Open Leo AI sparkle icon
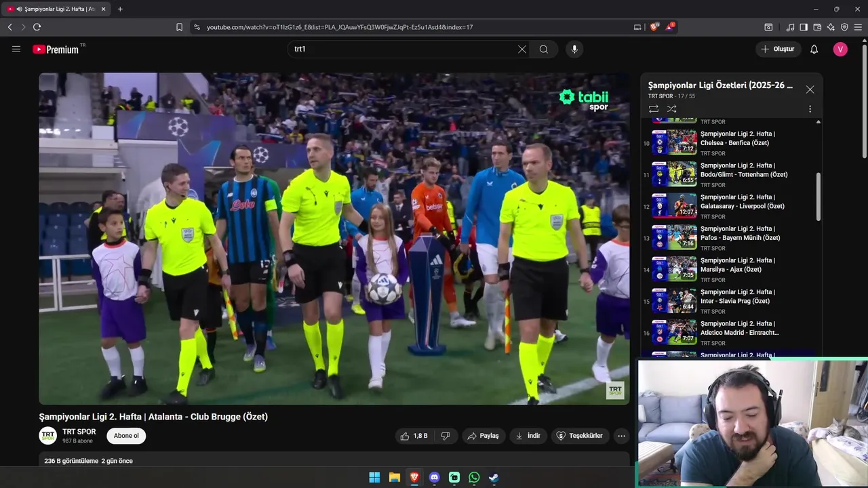This screenshot has height=488, width=868. (831, 27)
